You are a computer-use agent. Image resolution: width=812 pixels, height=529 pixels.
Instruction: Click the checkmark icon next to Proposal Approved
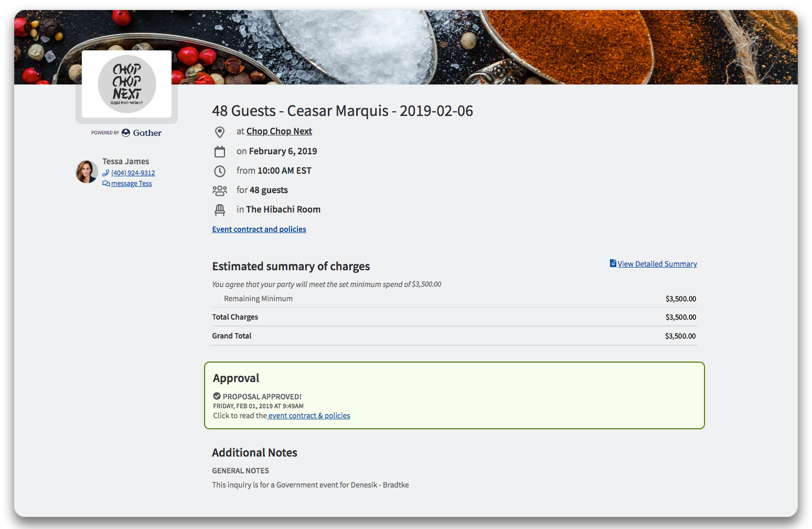pos(217,396)
